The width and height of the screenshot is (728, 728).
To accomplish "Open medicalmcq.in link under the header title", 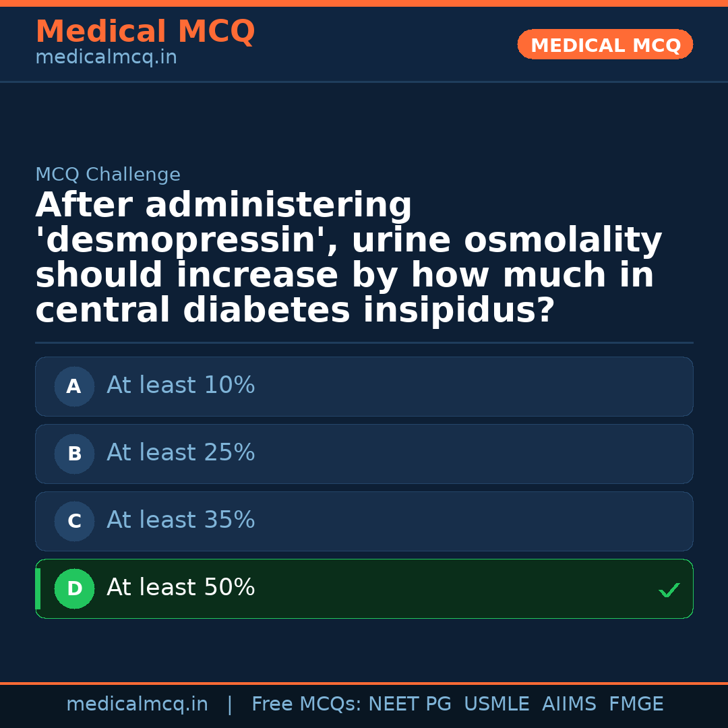I will point(106,58).
